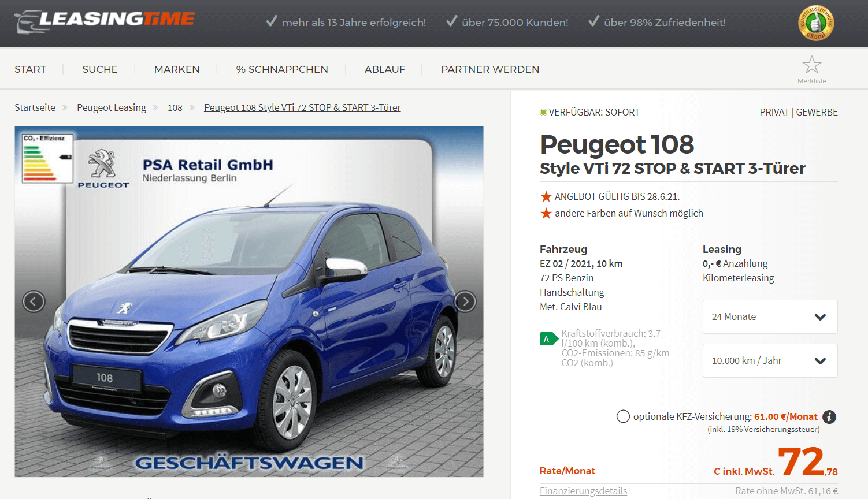The image size is (868, 499).
Task: Click the text Rate ohne MwSt. 61,16 €
Action: pos(787,491)
